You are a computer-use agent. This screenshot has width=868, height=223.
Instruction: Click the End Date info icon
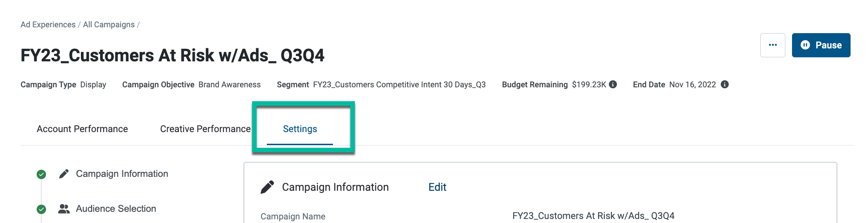(725, 84)
